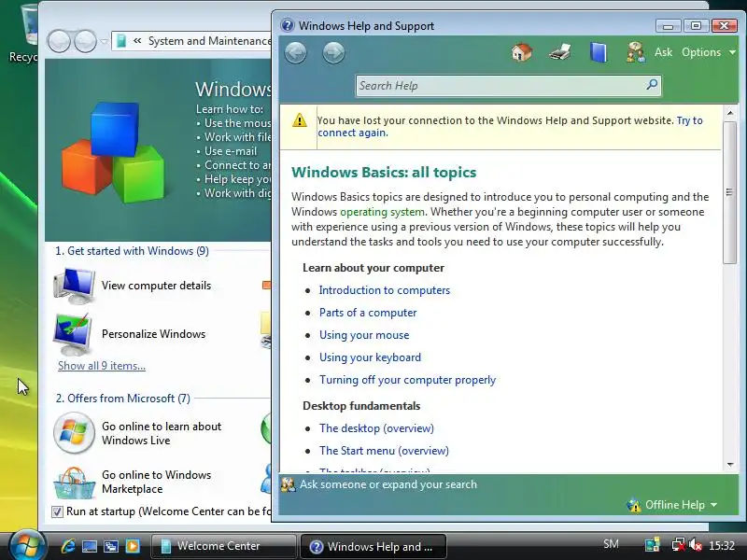Open Recycle Bin desktop icon
Image resolution: width=747 pixels, height=560 pixels.
click(22, 34)
